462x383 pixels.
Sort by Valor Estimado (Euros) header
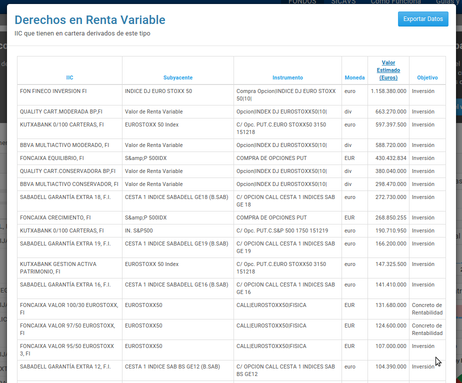[388, 70]
